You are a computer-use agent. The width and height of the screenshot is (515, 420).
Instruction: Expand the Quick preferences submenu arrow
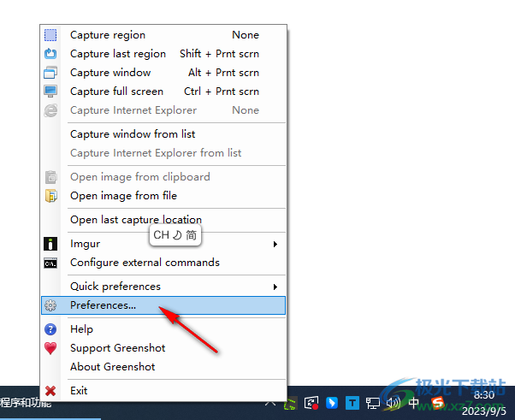point(275,287)
